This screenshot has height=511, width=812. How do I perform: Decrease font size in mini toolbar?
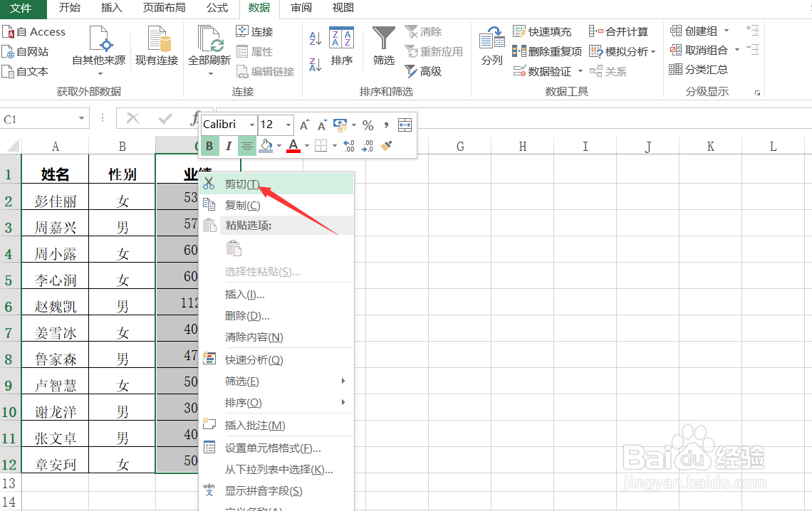(321, 125)
